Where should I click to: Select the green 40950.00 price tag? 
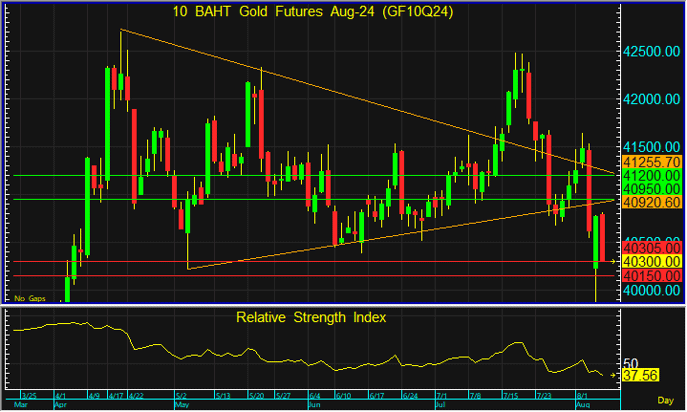click(x=651, y=188)
